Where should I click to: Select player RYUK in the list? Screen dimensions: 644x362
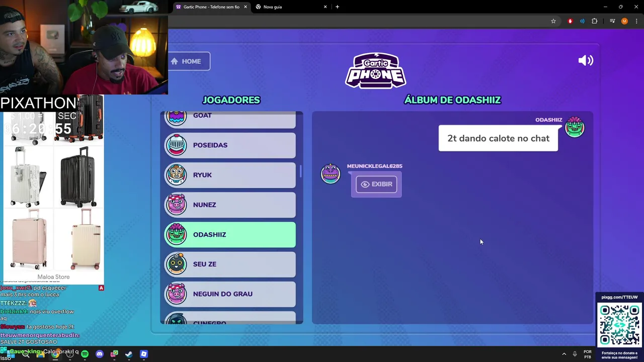(x=230, y=175)
